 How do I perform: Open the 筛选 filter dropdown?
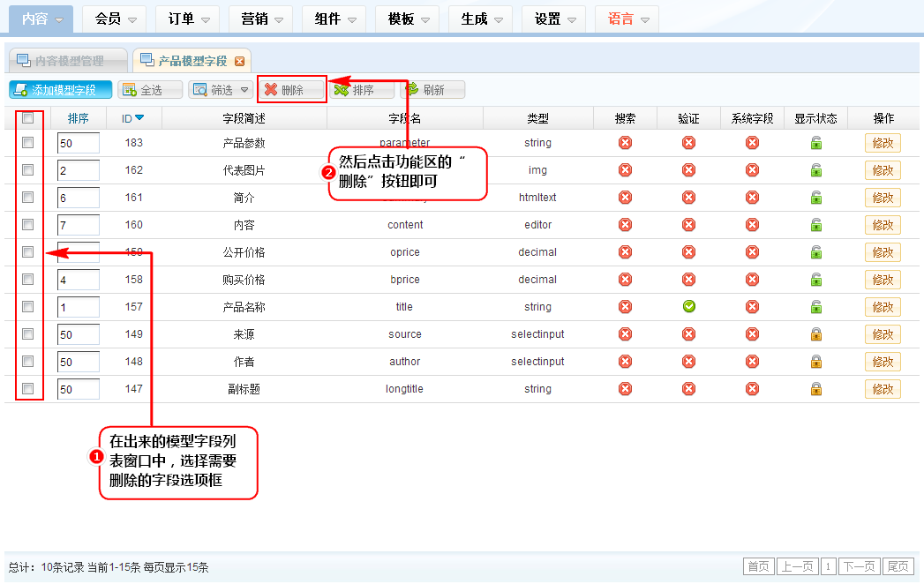tap(221, 90)
